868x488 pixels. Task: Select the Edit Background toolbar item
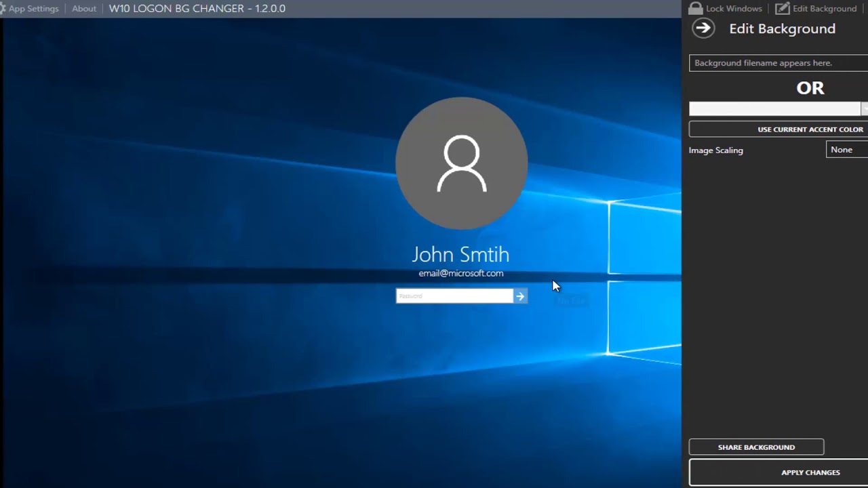tap(824, 8)
